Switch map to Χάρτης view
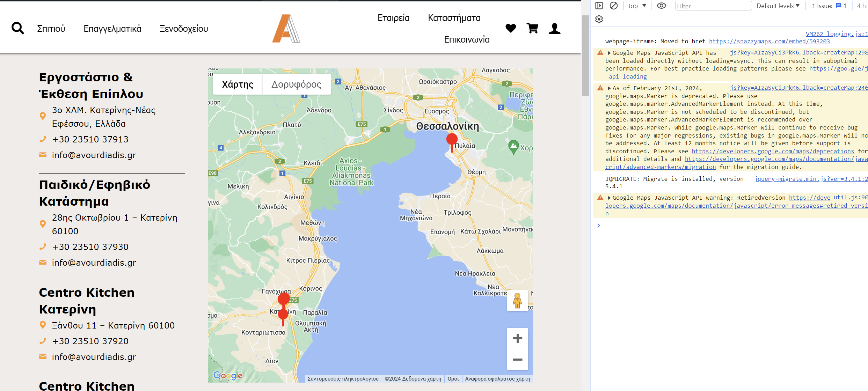868x391 pixels. point(238,84)
